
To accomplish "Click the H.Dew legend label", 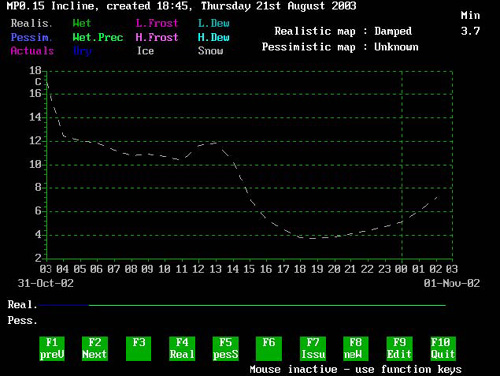I will 213,37.
